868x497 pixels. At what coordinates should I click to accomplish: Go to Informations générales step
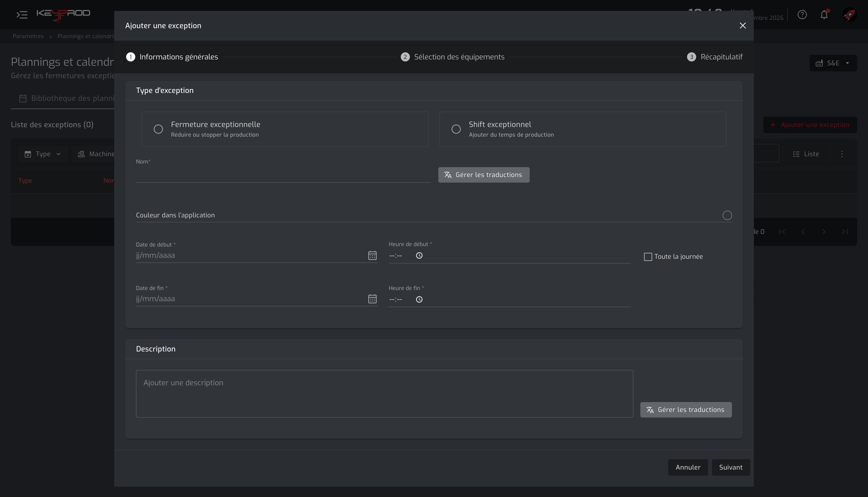coord(172,57)
